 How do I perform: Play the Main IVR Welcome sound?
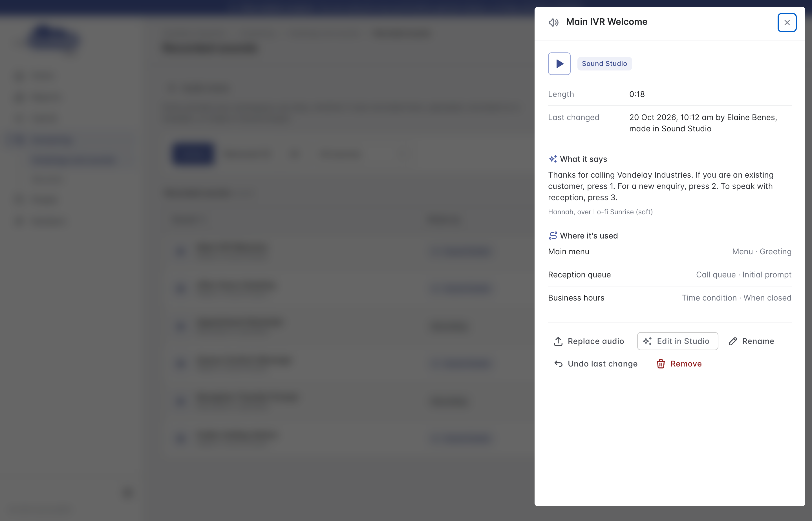click(x=559, y=64)
